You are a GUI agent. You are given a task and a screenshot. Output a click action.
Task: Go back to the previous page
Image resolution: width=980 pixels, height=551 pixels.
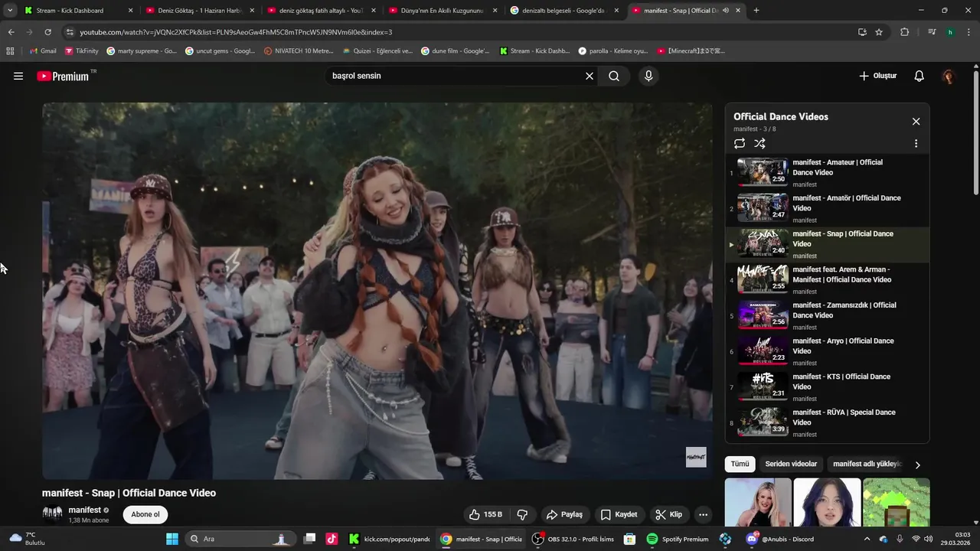point(11,32)
